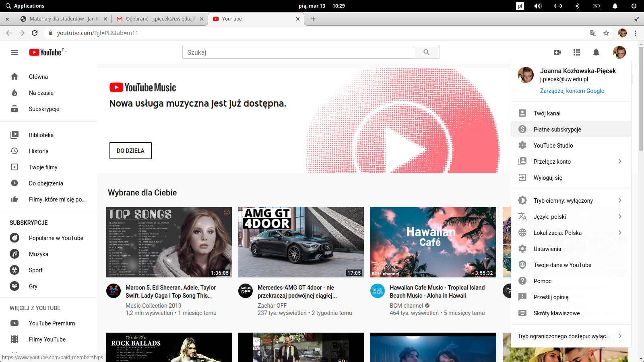Open Tryb ciemny: wyłączony submenu
644x362 pixels.
tap(571, 201)
